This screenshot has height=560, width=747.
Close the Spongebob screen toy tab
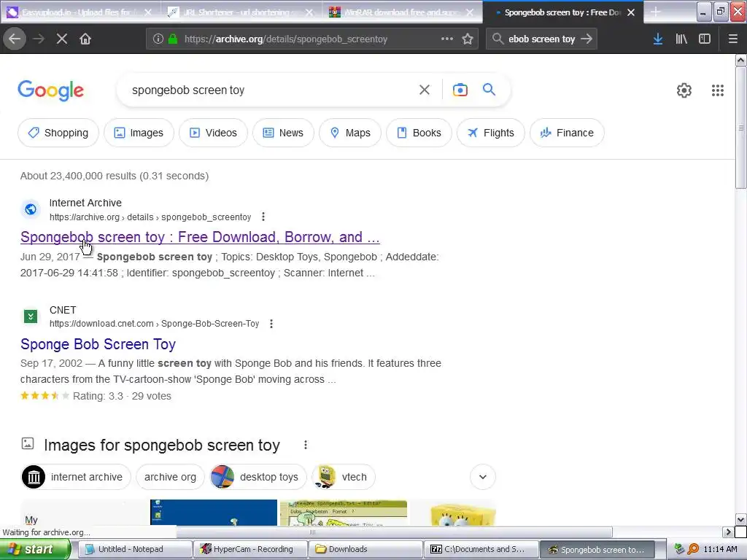[631, 12]
